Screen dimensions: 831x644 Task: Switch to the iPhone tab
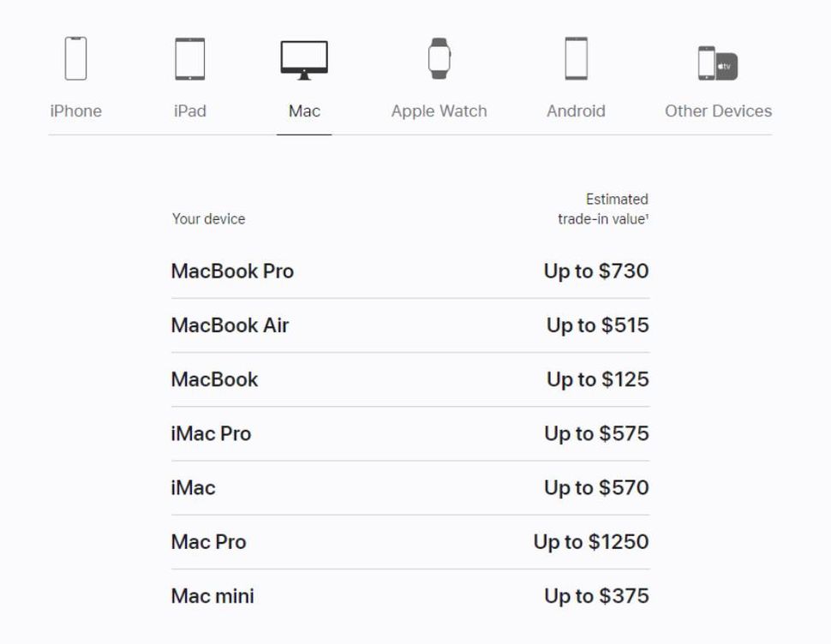pos(75,110)
